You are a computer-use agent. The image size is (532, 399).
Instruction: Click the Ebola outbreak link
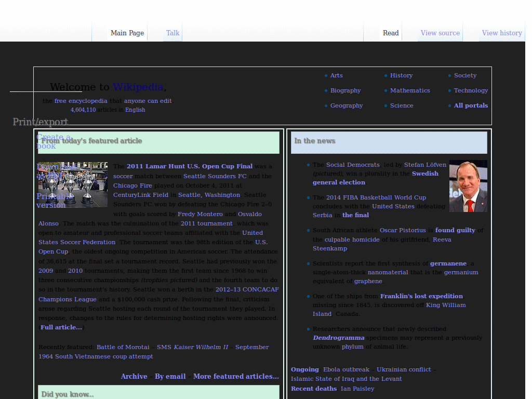(346, 369)
